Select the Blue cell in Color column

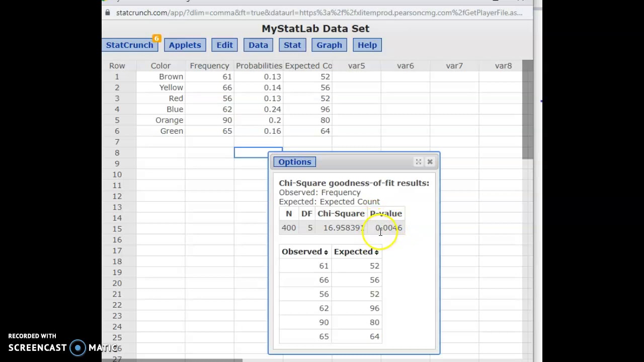(x=160, y=109)
